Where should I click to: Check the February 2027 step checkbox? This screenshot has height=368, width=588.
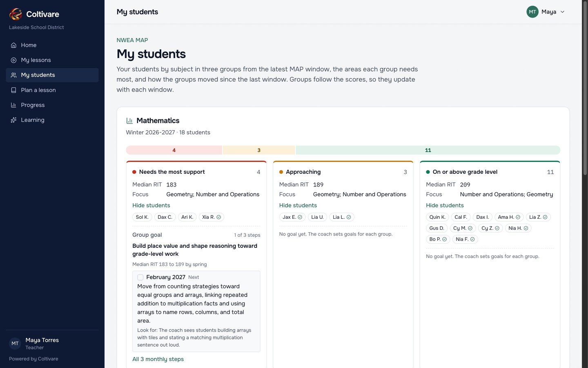pos(140,277)
